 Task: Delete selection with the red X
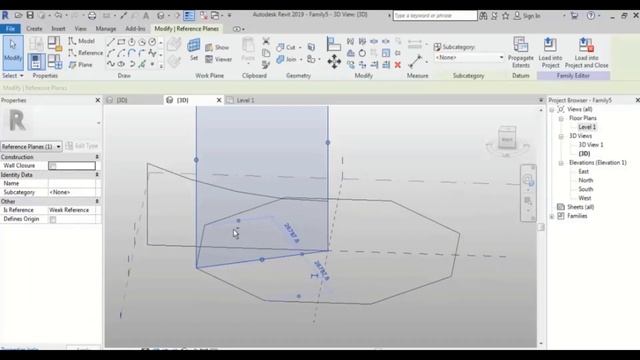398,64
